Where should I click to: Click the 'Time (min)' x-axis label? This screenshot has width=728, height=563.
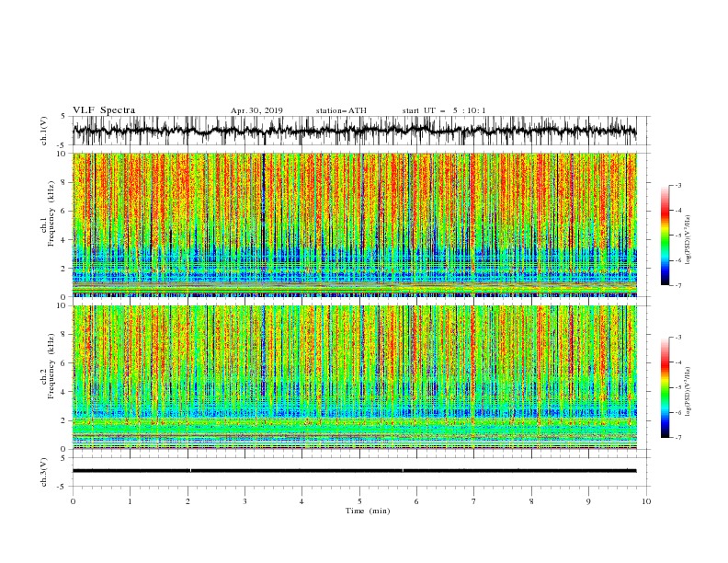(368, 511)
